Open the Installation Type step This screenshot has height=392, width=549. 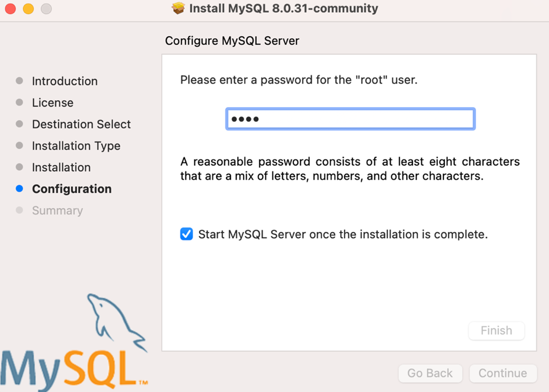click(76, 146)
